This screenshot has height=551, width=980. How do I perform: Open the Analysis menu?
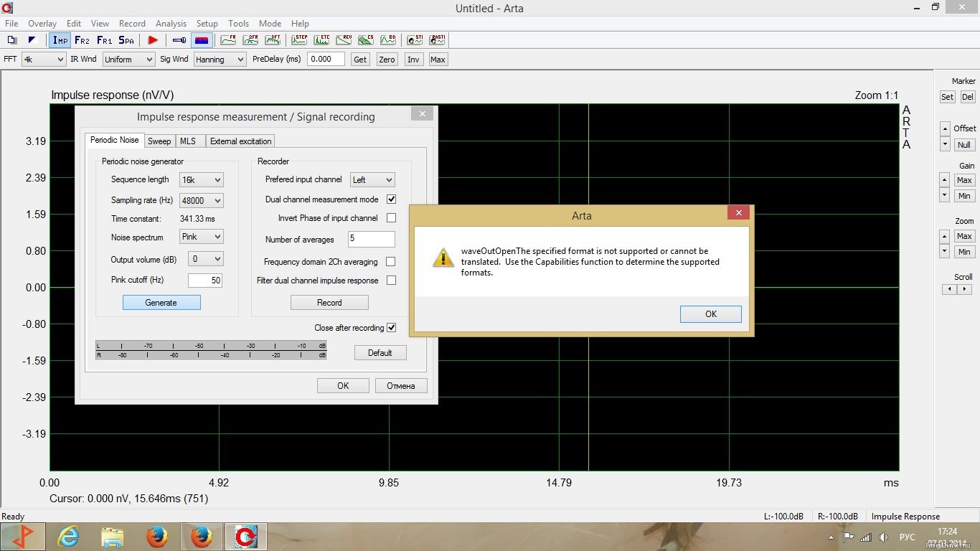pyautogui.click(x=171, y=24)
